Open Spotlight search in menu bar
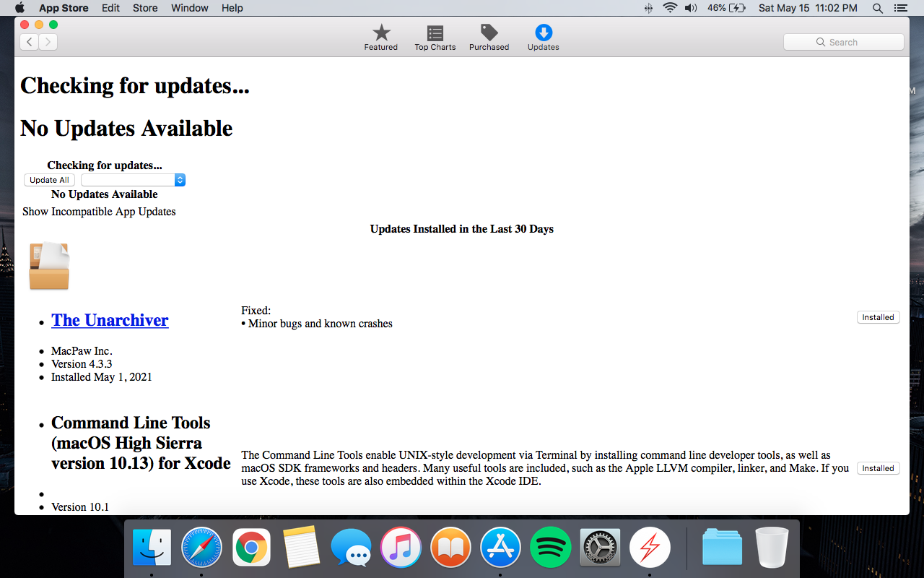The width and height of the screenshot is (924, 578). click(x=878, y=8)
